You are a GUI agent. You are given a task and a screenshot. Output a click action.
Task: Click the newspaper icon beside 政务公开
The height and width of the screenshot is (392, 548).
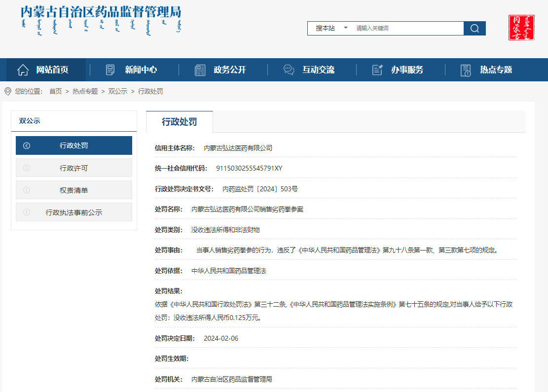[x=200, y=70]
